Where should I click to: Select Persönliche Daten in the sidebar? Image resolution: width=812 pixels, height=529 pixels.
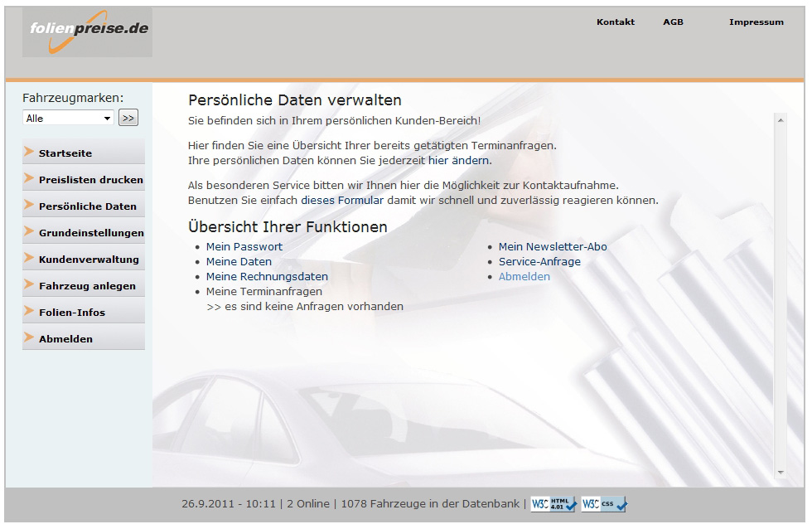coord(84,205)
